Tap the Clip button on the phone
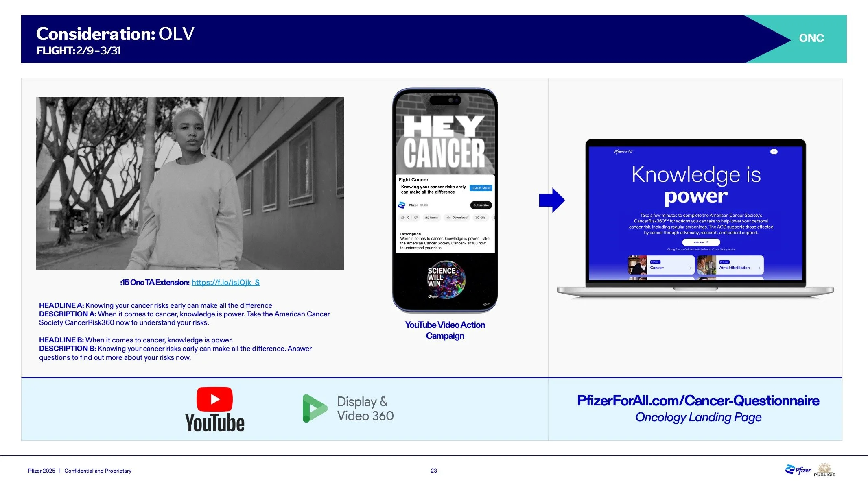 pos(481,218)
